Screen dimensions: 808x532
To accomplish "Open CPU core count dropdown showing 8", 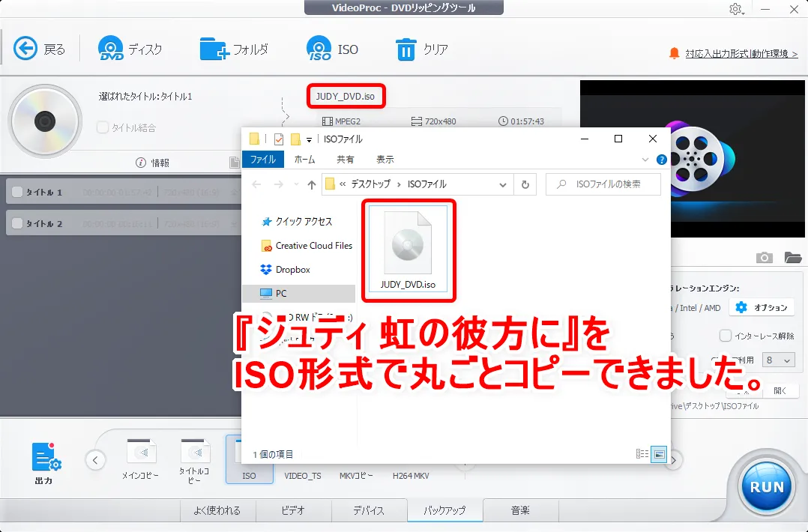I will pyautogui.click(x=778, y=360).
